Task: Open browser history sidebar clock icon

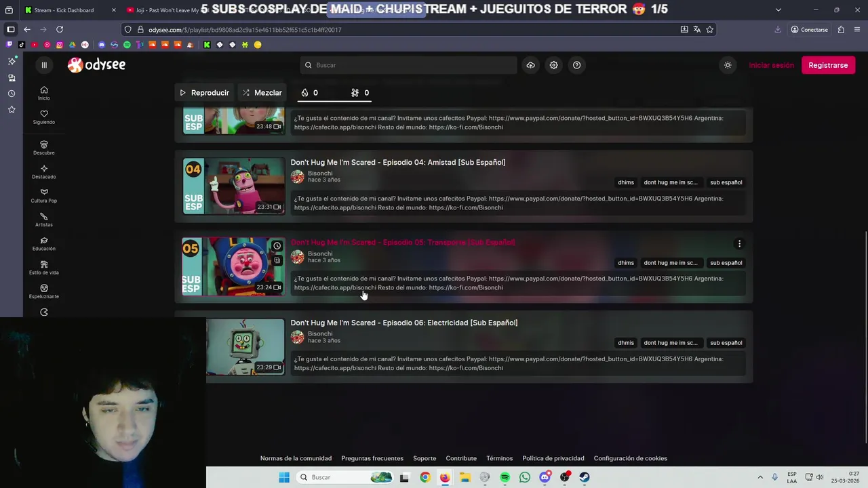Action: tap(12, 94)
